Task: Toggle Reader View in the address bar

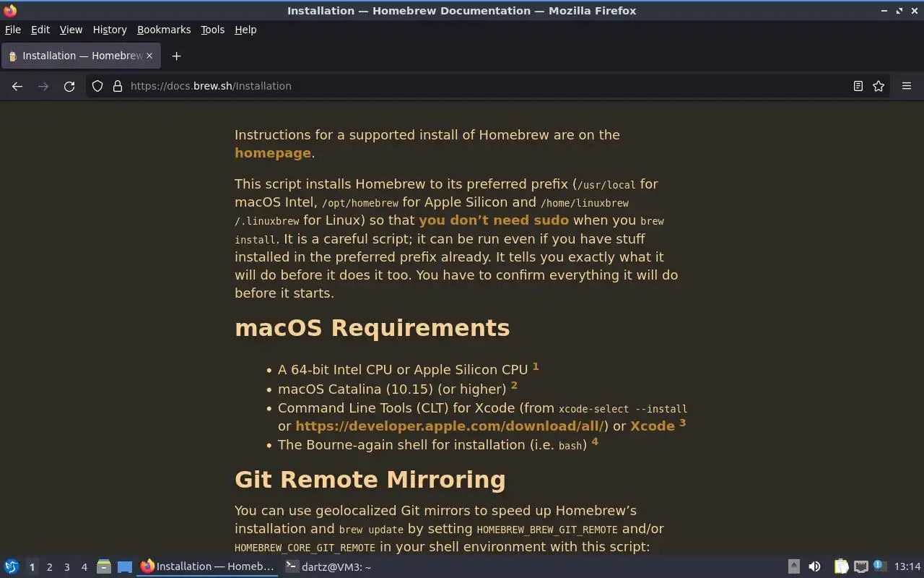Action: pyautogui.click(x=858, y=86)
